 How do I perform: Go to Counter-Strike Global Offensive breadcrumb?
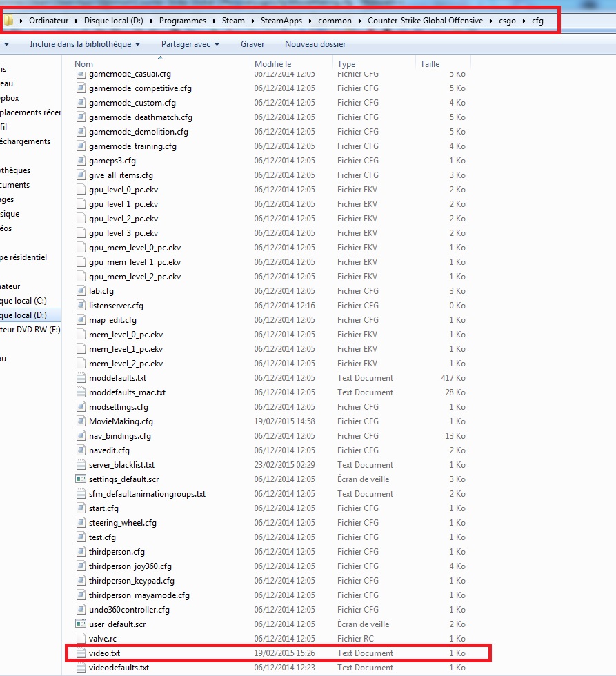point(425,21)
